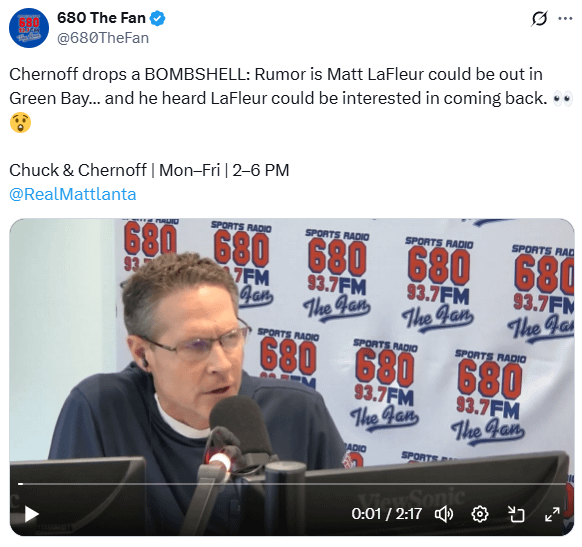Click the Grok slashed-circle icon
This screenshot has width=582, height=547.
click(x=539, y=18)
